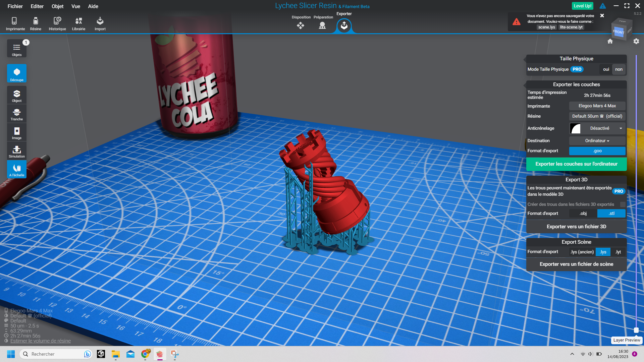The height and width of the screenshot is (362, 644).
Task: Select the .lyt scene export format
Action: coord(618,252)
